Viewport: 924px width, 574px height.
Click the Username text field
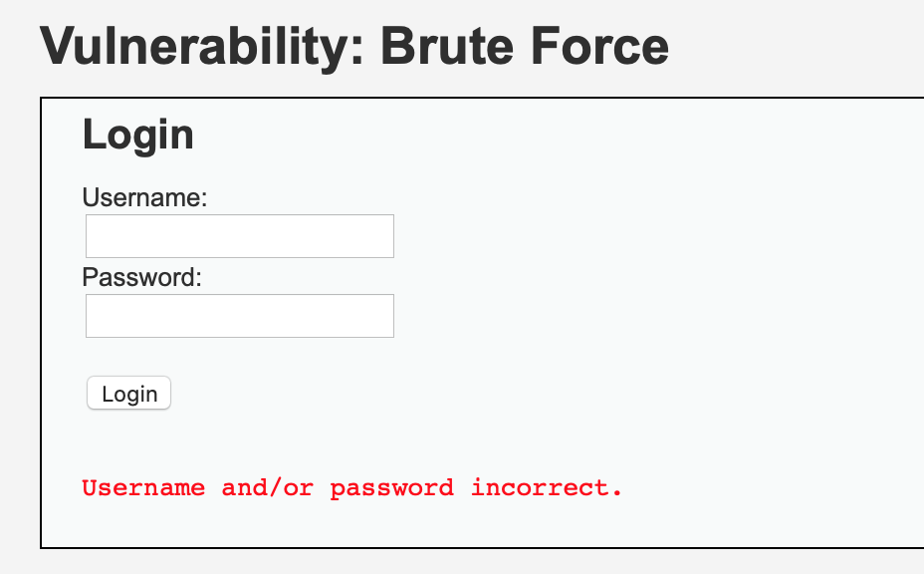click(240, 236)
